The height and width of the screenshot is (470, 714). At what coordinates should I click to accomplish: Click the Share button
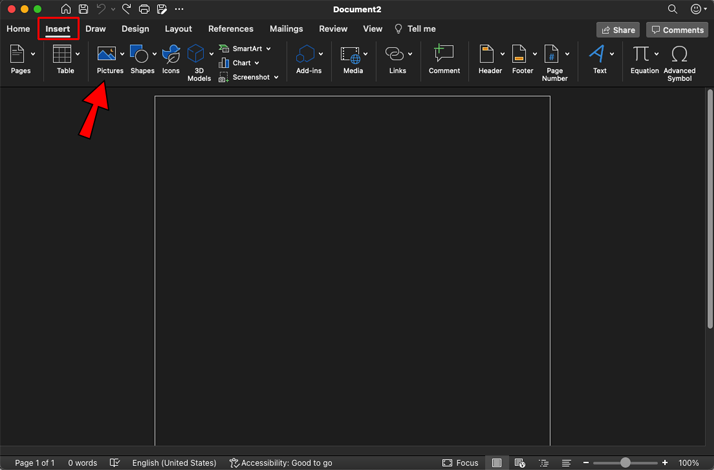pyautogui.click(x=618, y=30)
